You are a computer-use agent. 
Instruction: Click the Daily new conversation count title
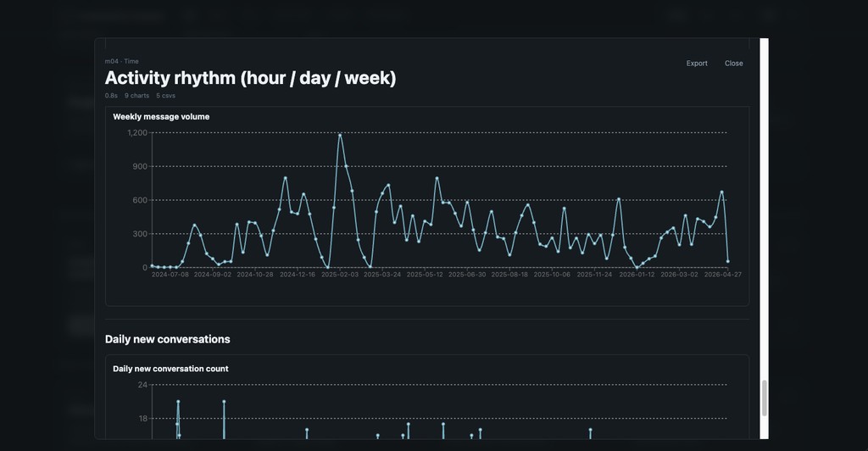pos(170,369)
